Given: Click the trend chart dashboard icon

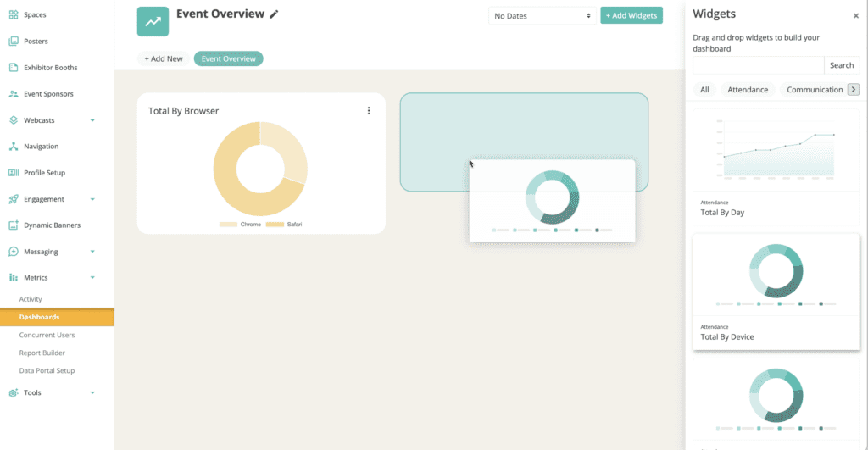Looking at the screenshot, I should coord(153,21).
